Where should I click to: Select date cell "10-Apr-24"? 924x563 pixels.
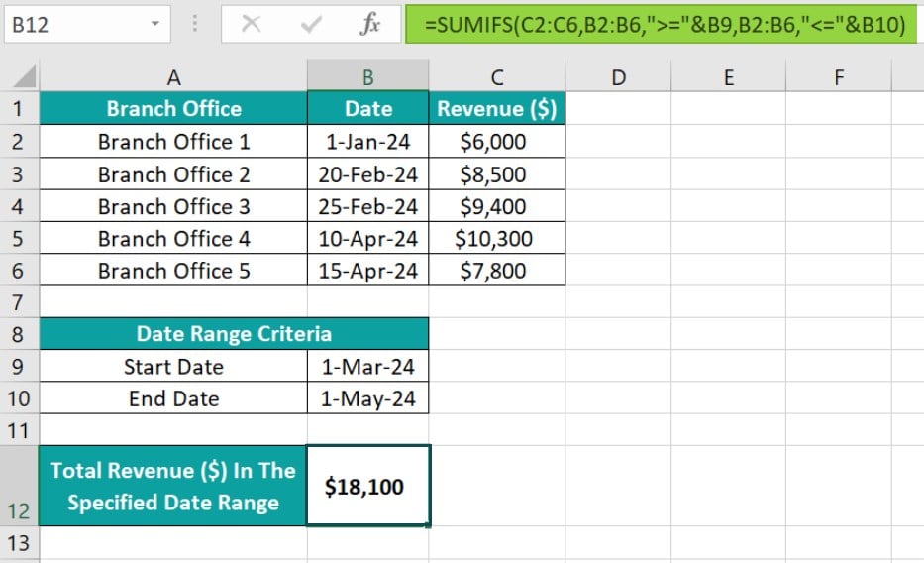pos(367,238)
